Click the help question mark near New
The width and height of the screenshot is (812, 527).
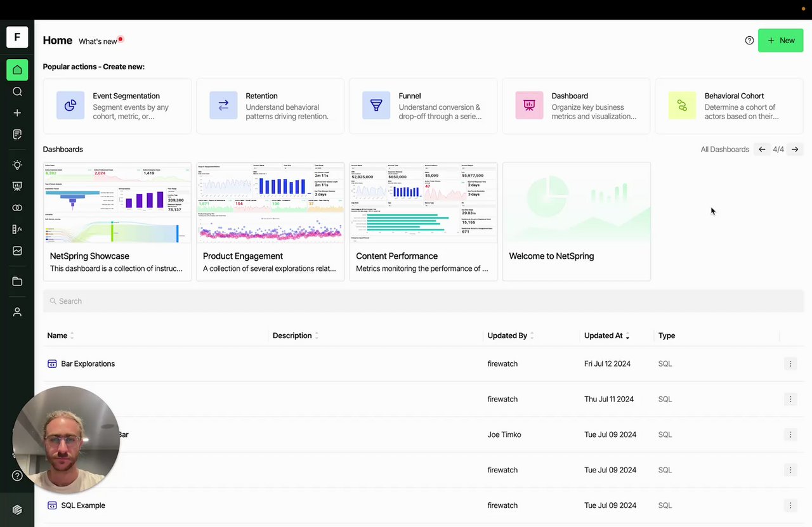pos(749,41)
